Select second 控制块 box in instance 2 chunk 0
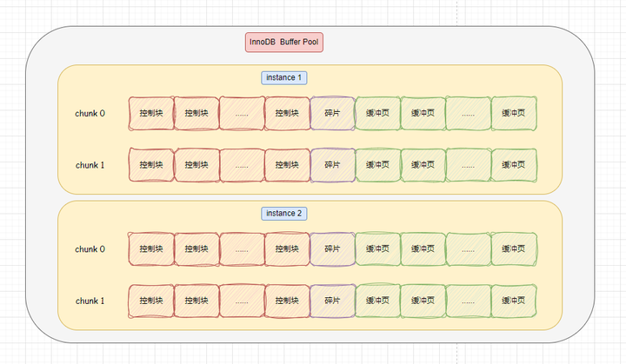This screenshot has width=626, height=364. (x=196, y=249)
